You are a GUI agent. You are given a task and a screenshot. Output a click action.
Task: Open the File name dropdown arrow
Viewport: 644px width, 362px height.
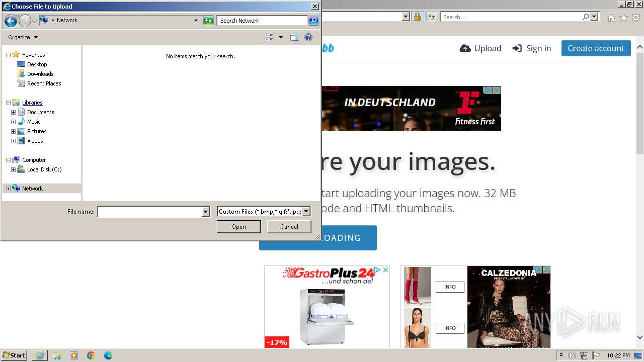click(x=205, y=212)
